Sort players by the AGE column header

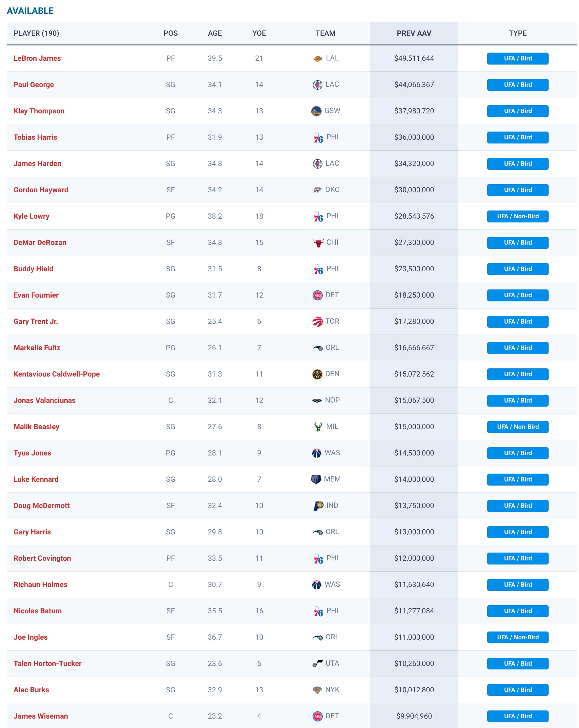point(215,33)
